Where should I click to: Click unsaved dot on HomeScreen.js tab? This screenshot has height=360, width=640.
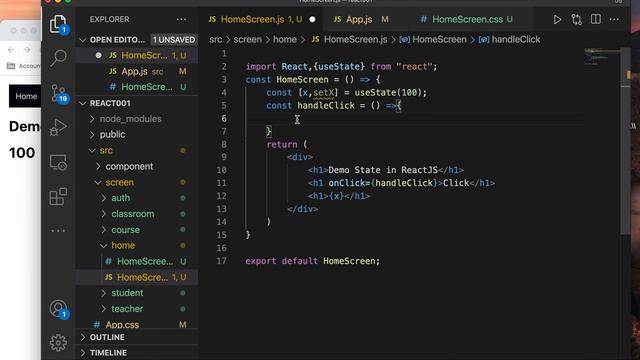312,19
